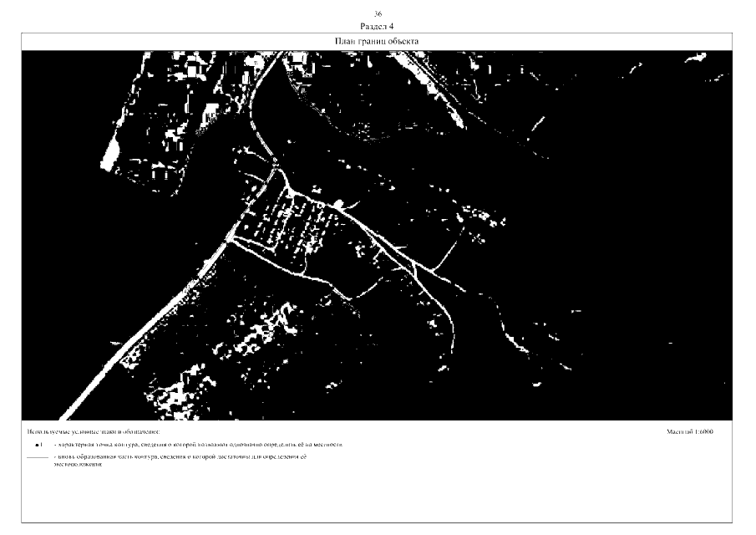Click the number 1 beside the legend dot
Screen dimensions: 756x535
(42, 446)
